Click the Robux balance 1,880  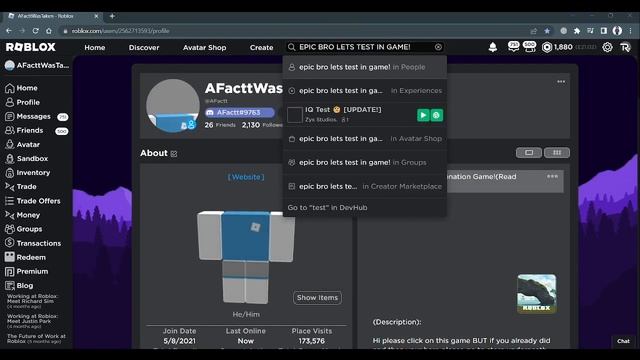[x=558, y=47]
